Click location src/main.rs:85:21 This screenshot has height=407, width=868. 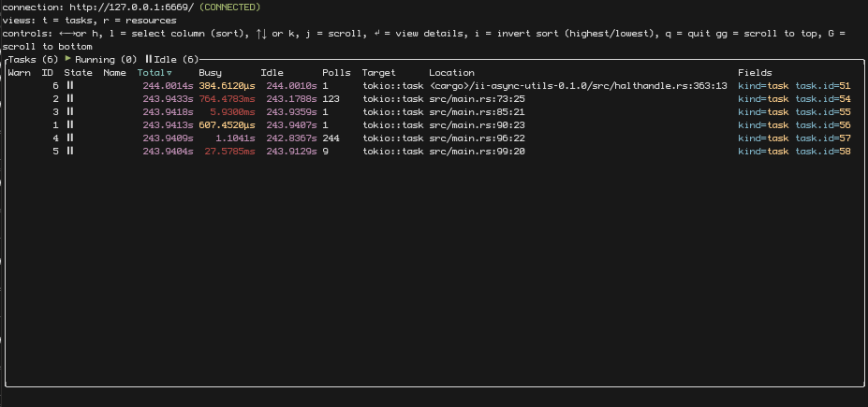[478, 111]
